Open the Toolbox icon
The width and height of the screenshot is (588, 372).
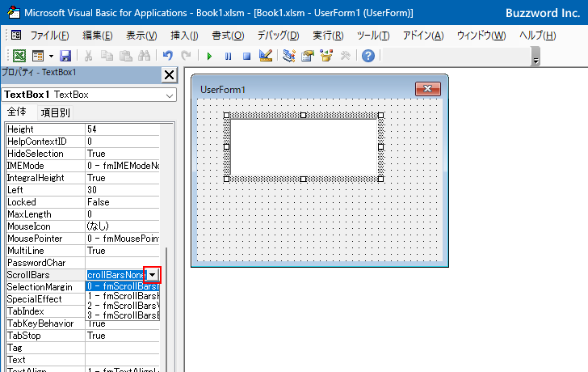tap(346, 56)
